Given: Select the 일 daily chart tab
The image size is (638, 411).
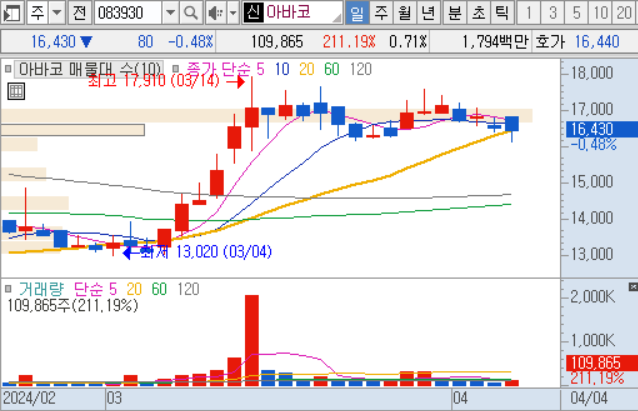Looking at the screenshot, I should [x=357, y=13].
